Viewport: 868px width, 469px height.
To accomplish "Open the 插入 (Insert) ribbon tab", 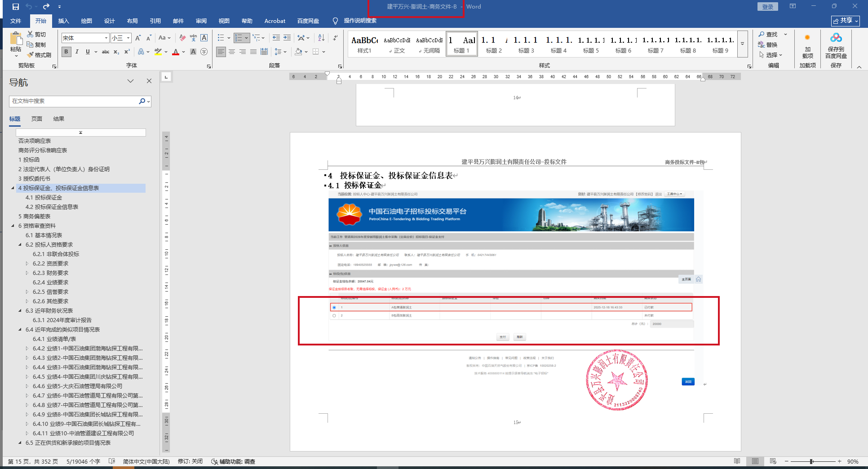I will click(64, 21).
